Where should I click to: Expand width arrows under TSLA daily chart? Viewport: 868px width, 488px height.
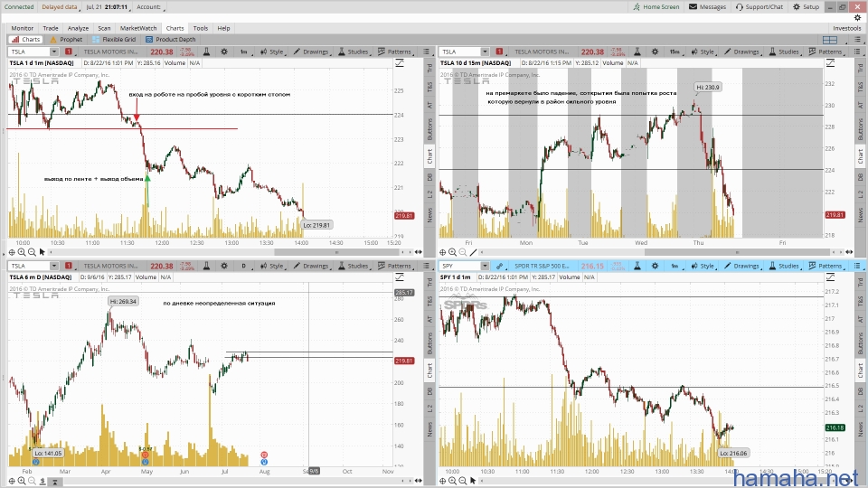[419, 481]
